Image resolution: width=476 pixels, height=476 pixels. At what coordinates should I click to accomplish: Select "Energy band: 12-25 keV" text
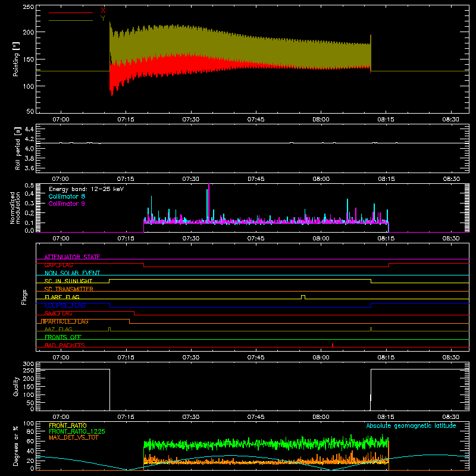pyautogui.click(x=86, y=189)
